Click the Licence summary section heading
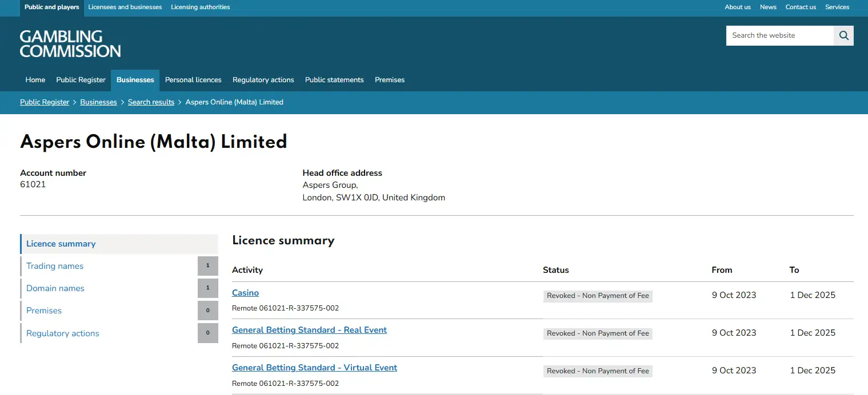The width and height of the screenshot is (868, 395). pos(283,240)
